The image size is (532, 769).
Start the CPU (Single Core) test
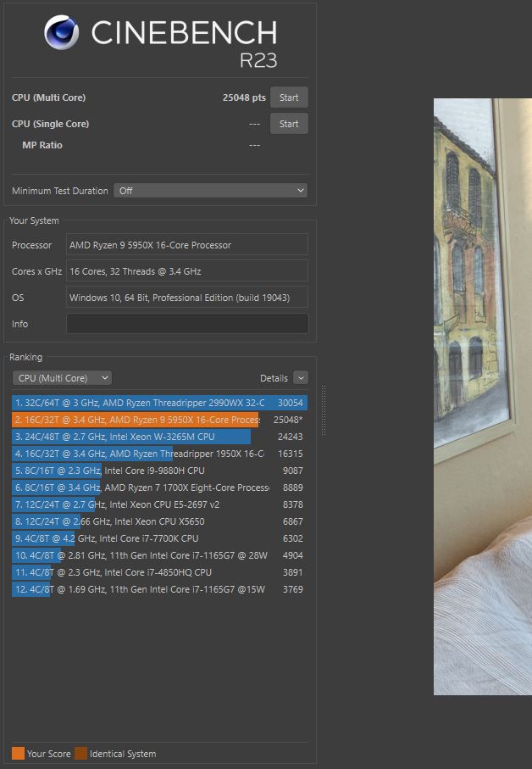(x=289, y=124)
